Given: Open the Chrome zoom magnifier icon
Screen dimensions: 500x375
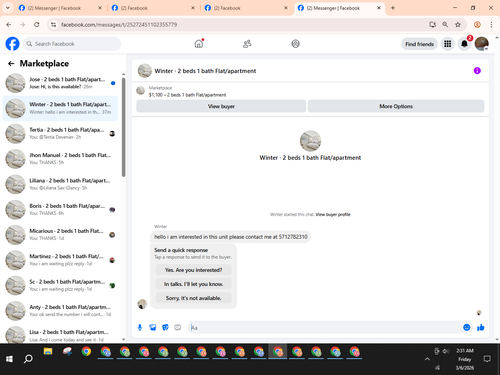Looking at the screenshot, I should (x=445, y=24).
